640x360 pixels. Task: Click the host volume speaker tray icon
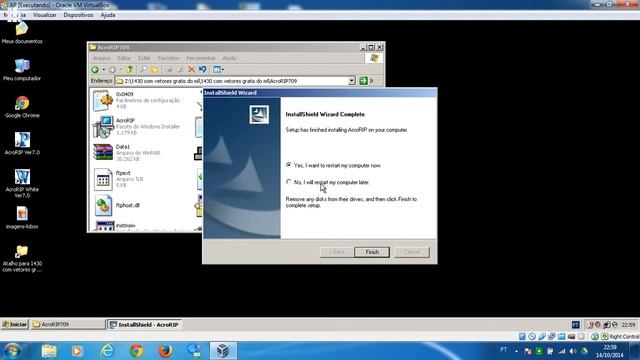(573, 351)
